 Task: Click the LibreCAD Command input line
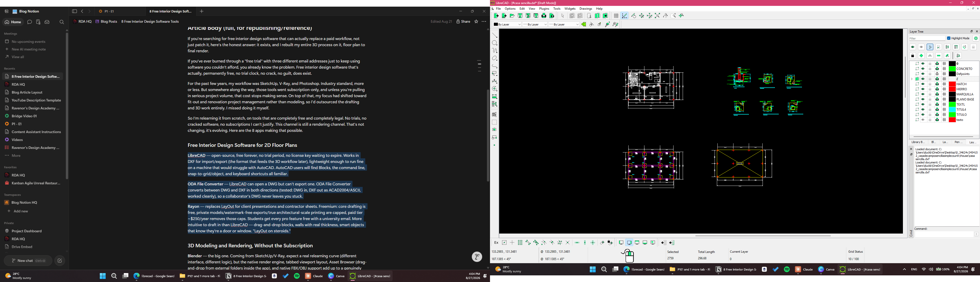(x=944, y=235)
